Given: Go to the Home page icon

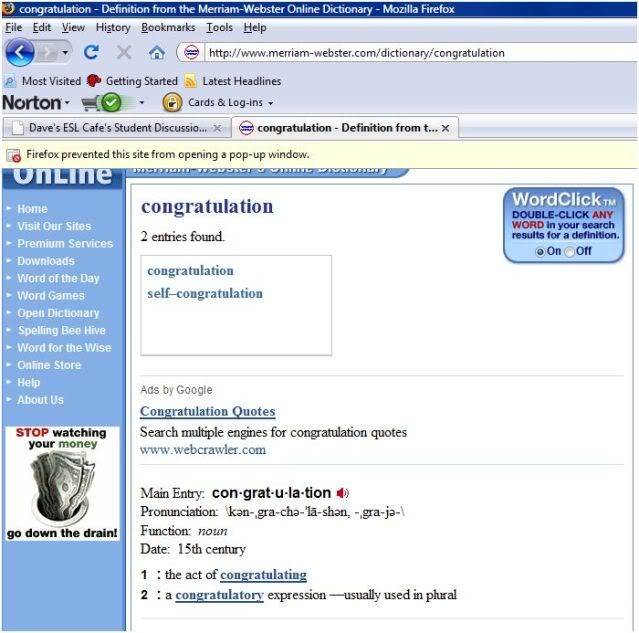Looking at the screenshot, I should pos(157,53).
